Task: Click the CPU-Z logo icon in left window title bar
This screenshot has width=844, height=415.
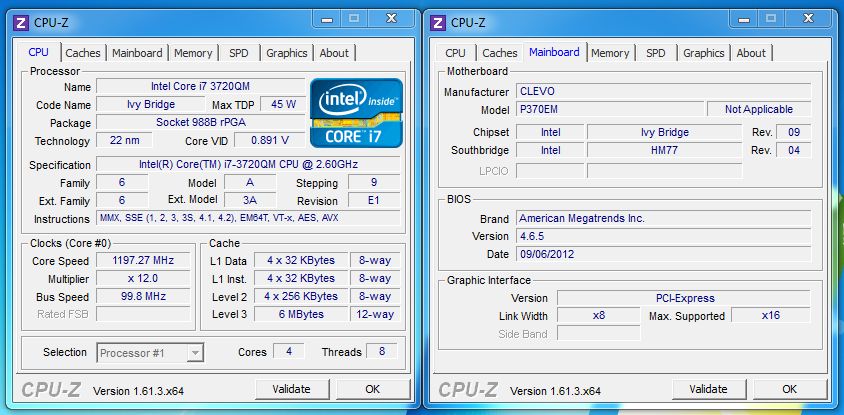Action: [x=21, y=22]
